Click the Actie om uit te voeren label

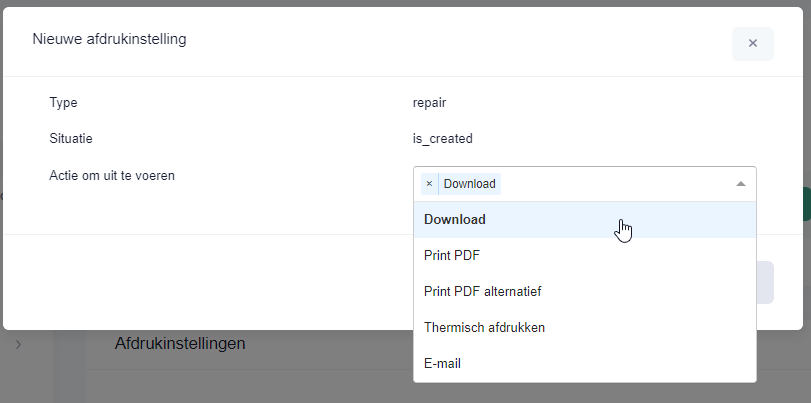coord(112,175)
